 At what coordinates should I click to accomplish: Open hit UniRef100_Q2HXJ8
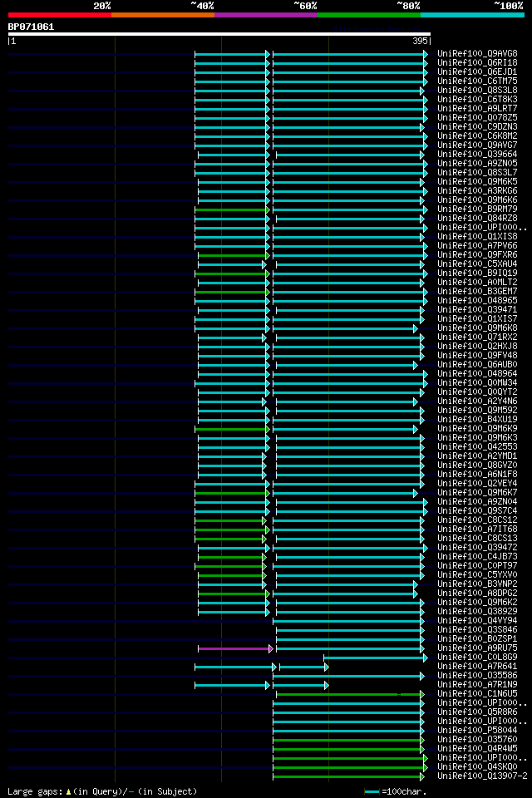pyautogui.click(x=477, y=347)
